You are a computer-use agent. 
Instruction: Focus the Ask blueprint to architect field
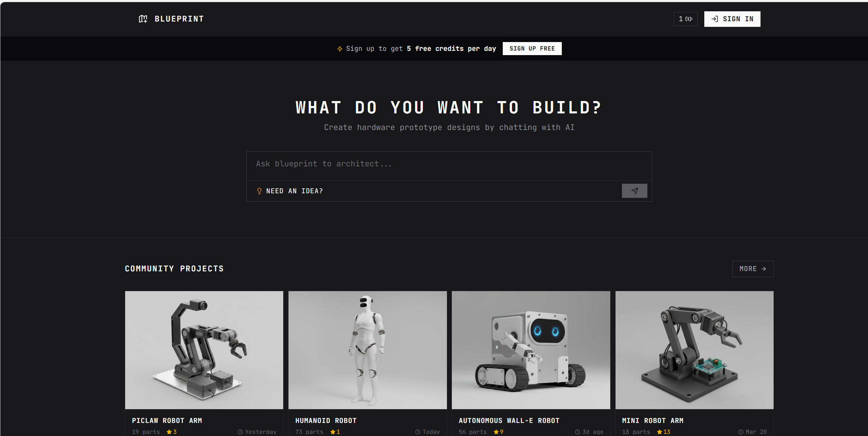pyautogui.click(x=449, y=164)
